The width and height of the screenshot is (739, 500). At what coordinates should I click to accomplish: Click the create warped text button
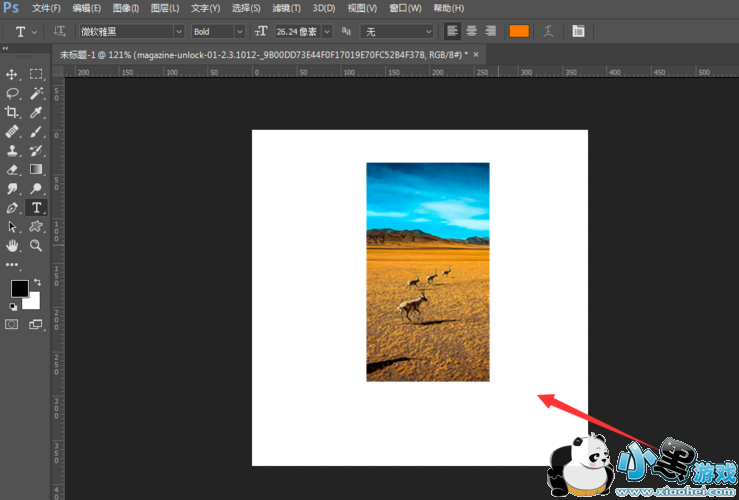[x=548, y=31]
